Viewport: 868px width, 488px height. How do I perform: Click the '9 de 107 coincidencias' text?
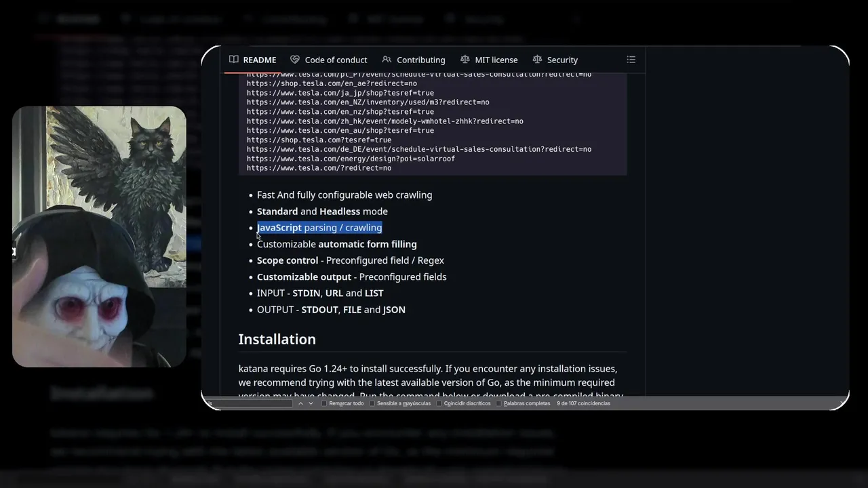coord(583,403)
